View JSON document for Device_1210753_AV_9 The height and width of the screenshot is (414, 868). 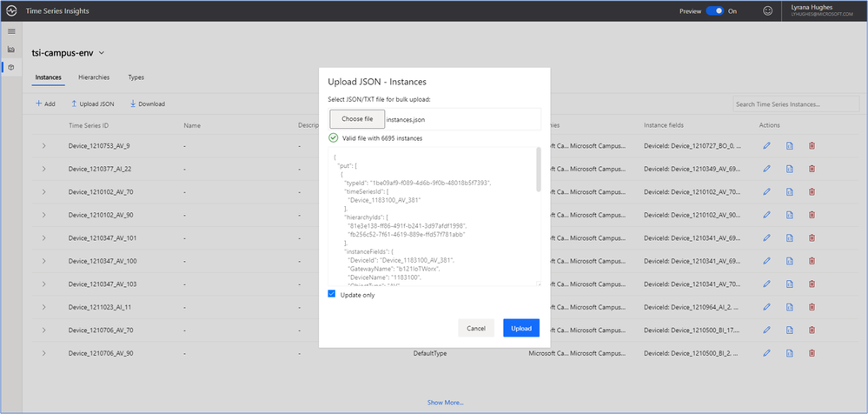[x=790, y=146]
